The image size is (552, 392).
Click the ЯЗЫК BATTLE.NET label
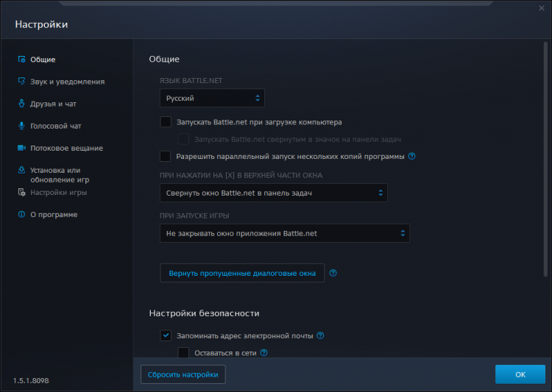pos(191,81)
